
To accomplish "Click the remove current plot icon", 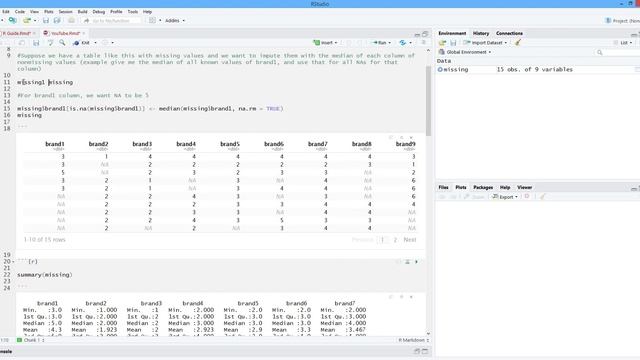I will tap(527, 197).
